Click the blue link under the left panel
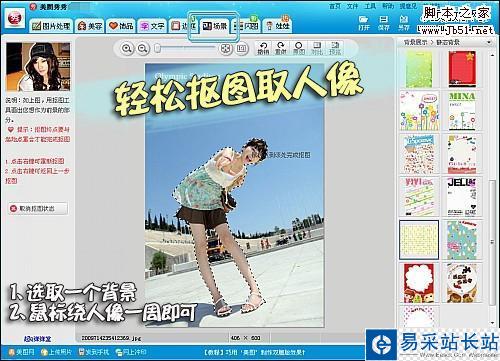This screenshot has width=500, height=361. tap(38, 339)
